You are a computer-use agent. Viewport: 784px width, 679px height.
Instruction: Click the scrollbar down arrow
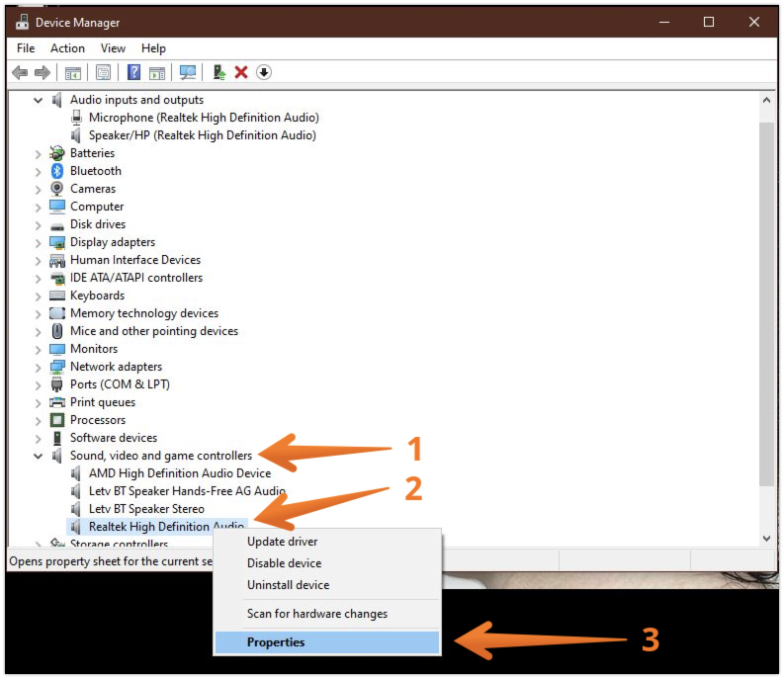click(x=766, y=539)
